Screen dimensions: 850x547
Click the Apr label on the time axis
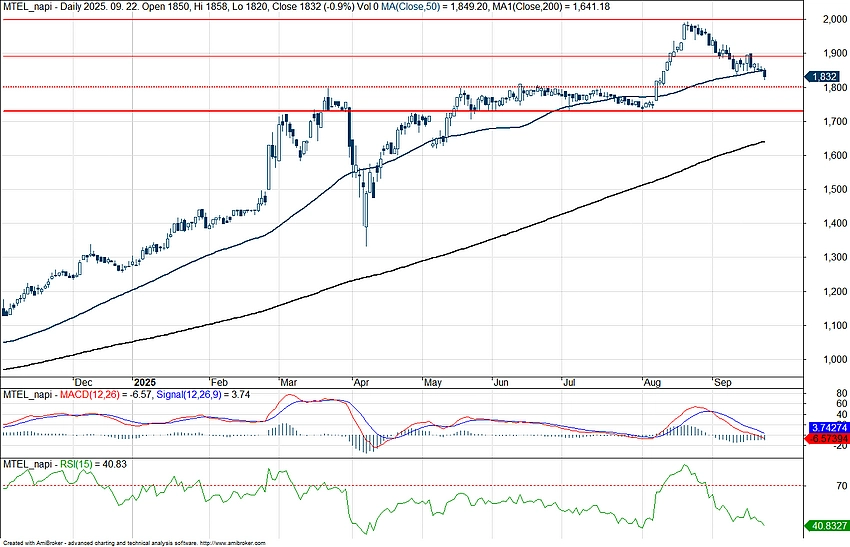click(x=359, y=381)
